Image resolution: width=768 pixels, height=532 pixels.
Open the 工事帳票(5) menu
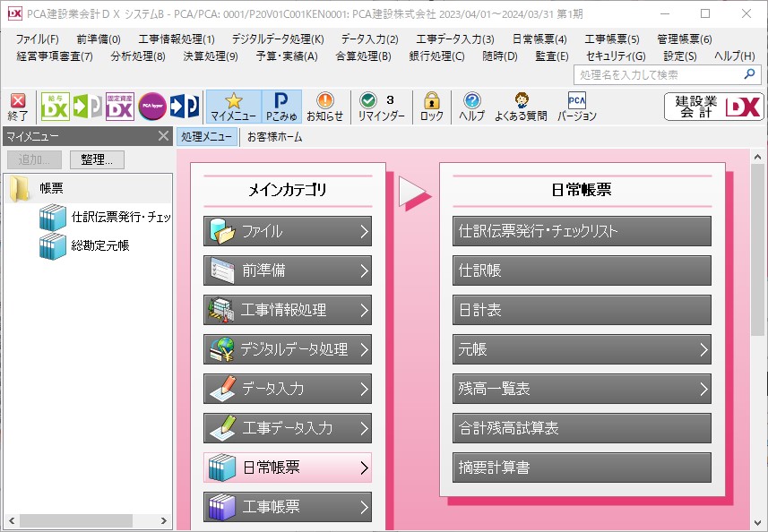(x=612, y=39)
